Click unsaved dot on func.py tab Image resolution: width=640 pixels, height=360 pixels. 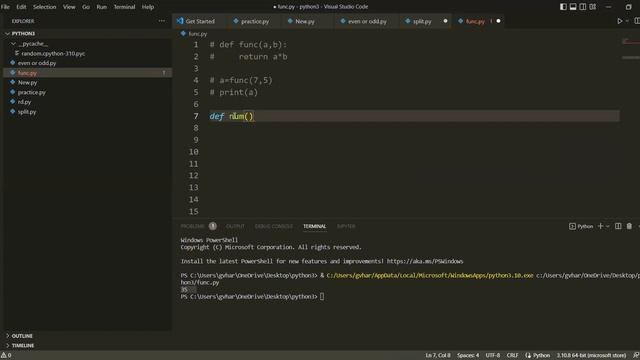pyautogui.click(x=498, y=21)
